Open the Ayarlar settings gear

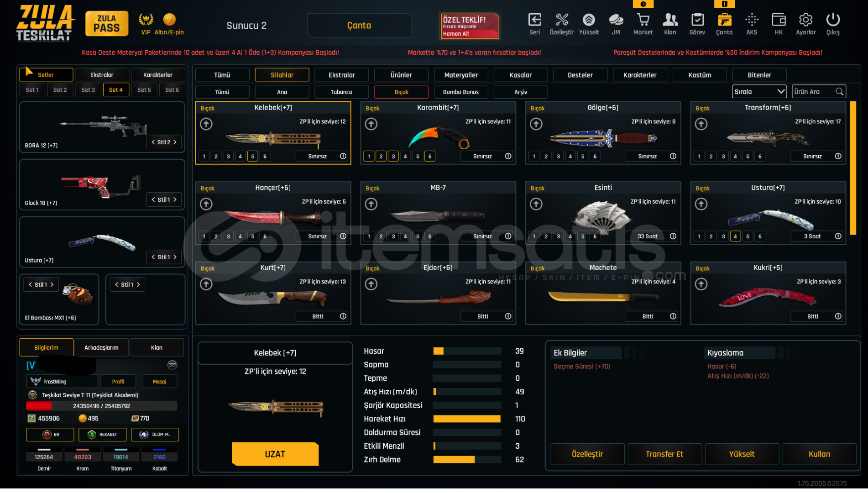[x=805, y=20]
